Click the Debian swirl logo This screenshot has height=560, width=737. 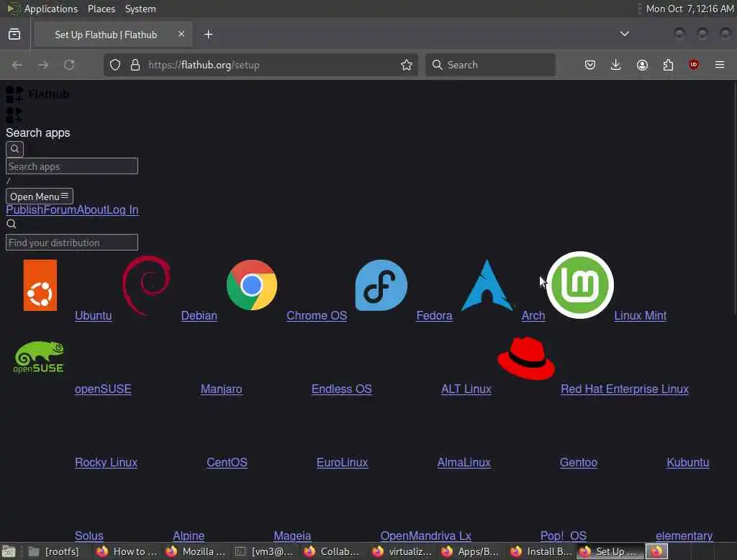pyautogui.click(x=146, y=286)
